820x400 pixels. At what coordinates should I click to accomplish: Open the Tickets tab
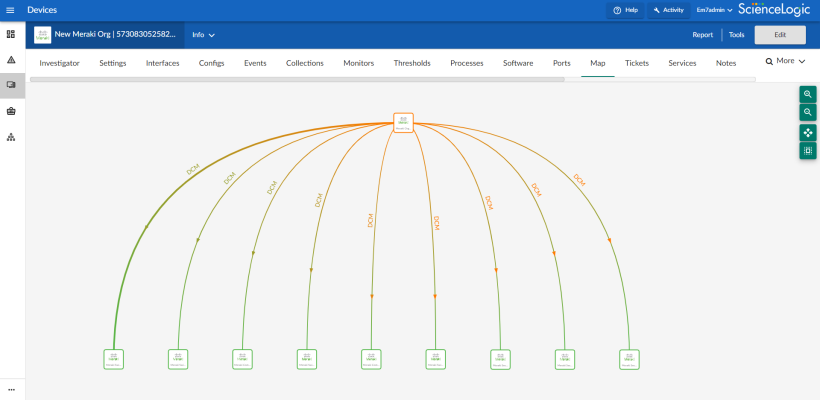pos(636,63)
